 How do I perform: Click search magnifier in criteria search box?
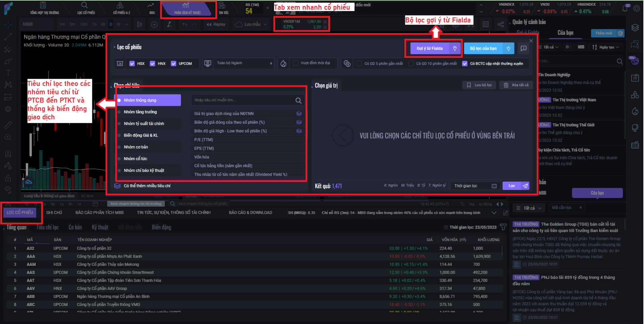click(x=298, y=100)
